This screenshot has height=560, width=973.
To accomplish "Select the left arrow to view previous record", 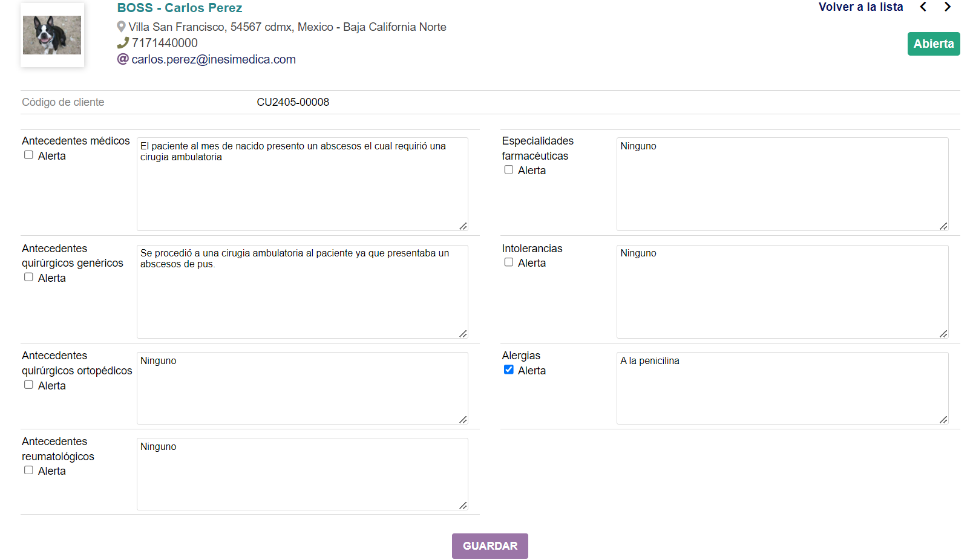I will coord(923,7).
